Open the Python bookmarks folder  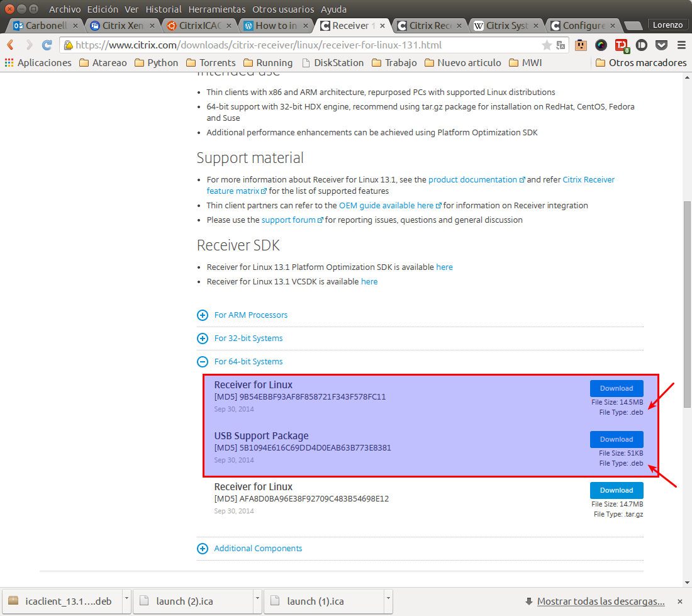pos(156,63)
